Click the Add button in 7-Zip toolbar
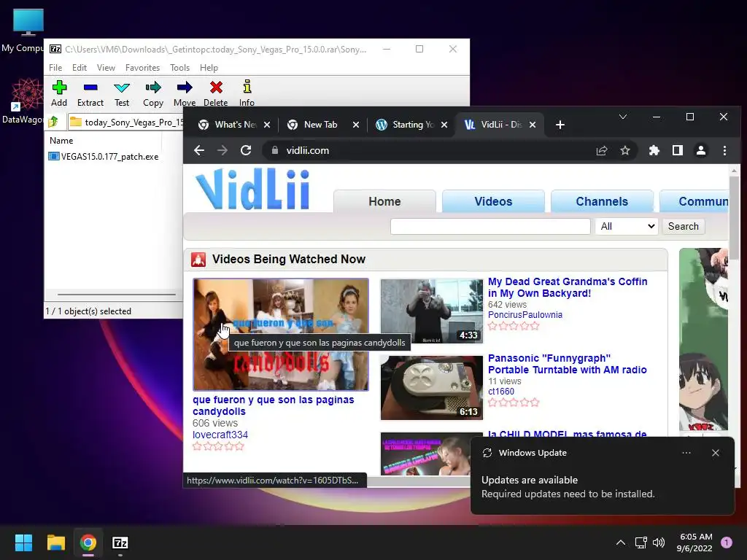The width and height of the screenshot is (747, 560). pos(59,93)
